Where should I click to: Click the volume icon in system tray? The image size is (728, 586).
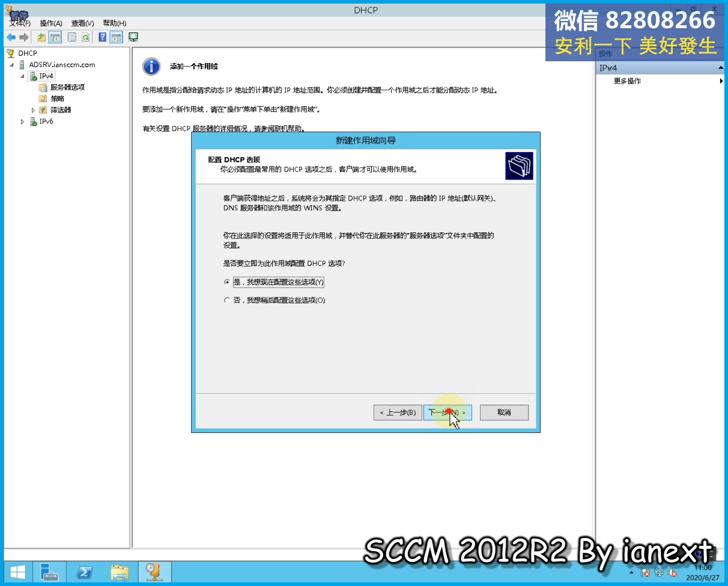point(673,573)
